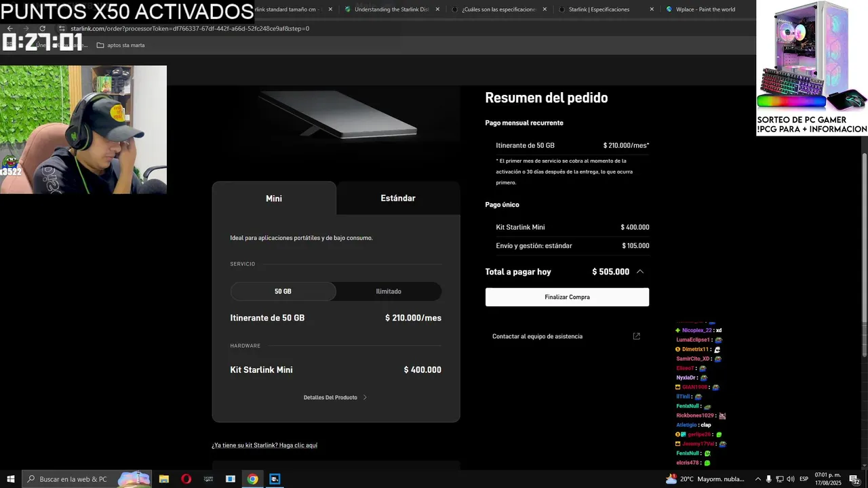The width and height of the screenshot is (868, 488).
Task: Open File Explorer from the taskbar
Action: (x=164, y=479)
